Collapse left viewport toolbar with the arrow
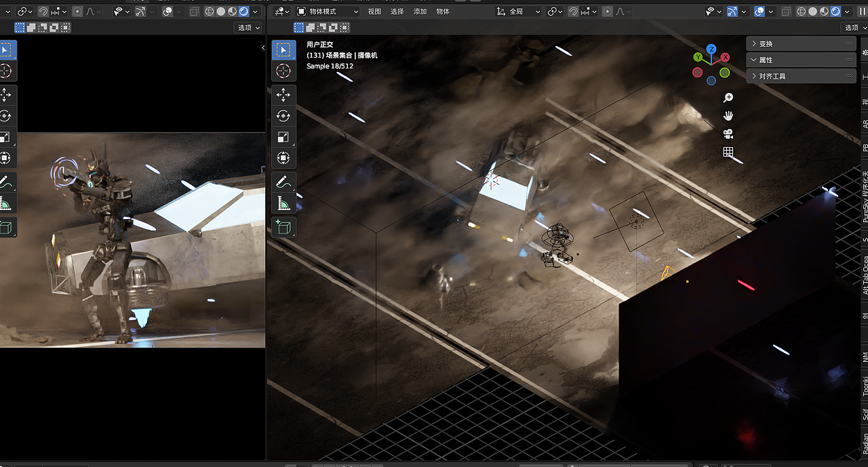 263,47
